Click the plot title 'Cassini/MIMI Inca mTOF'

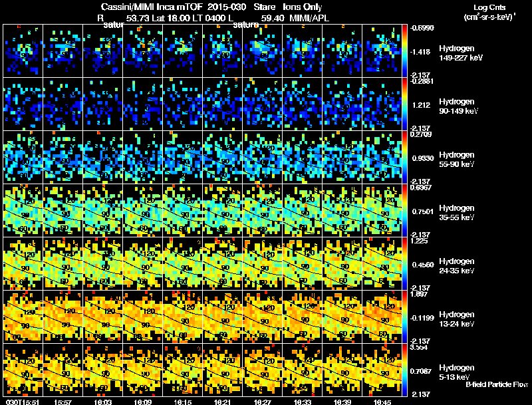(152, 7)
